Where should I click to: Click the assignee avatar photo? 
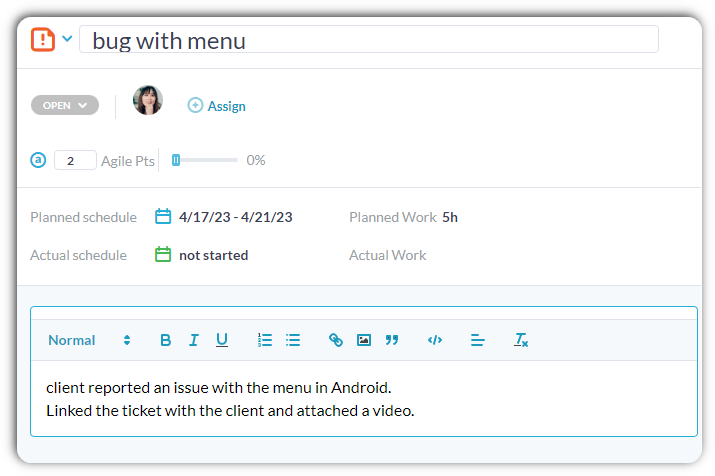[148, 101]
